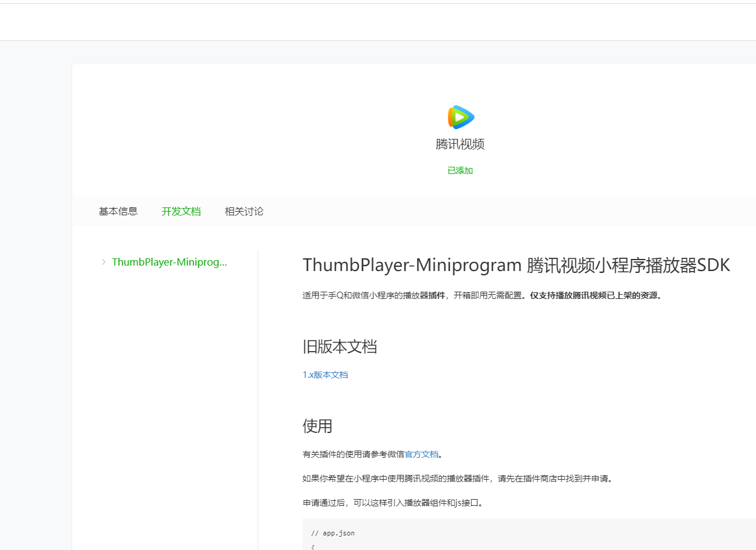
Task: Go to the 相关讨论 tab
Action: (x=244, y=211)
